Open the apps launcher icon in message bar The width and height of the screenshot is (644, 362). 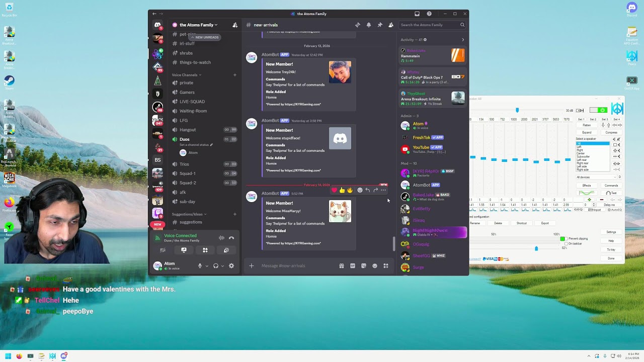click(386, 266)
